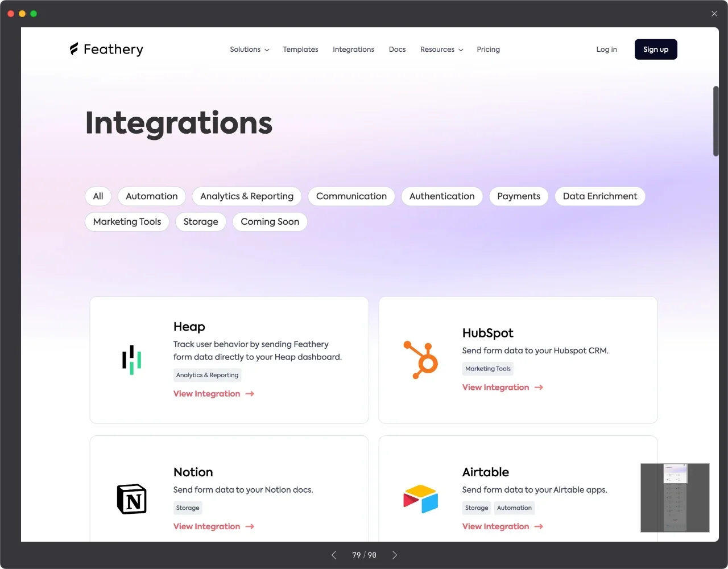Open the Pricing nav item
The image size is (728, 569).
point(488,50)
